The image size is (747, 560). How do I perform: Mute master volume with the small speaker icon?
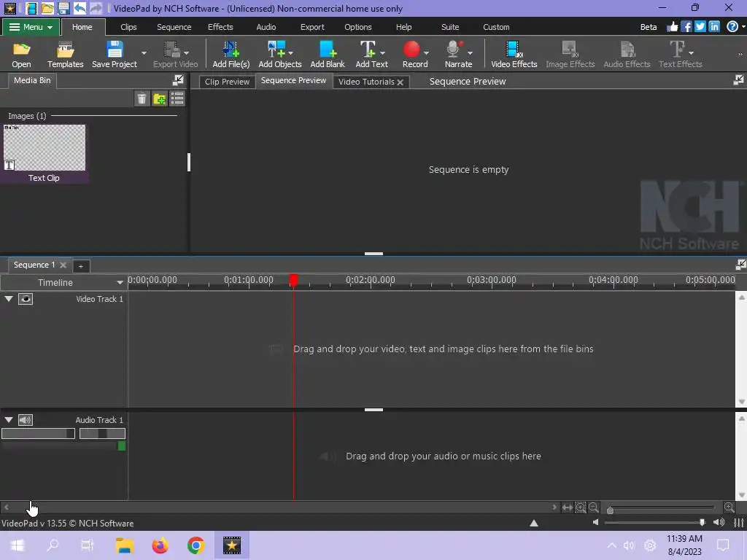(x=595, y=523)
